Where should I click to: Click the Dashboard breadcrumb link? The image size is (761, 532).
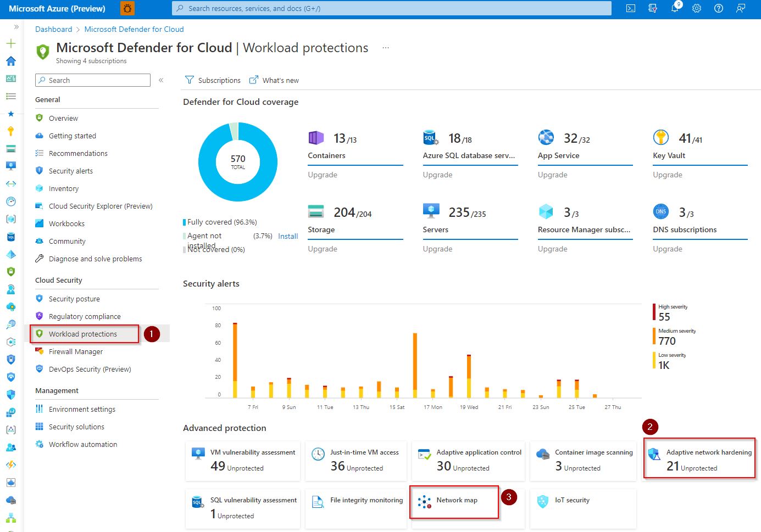tap(53, 29)
